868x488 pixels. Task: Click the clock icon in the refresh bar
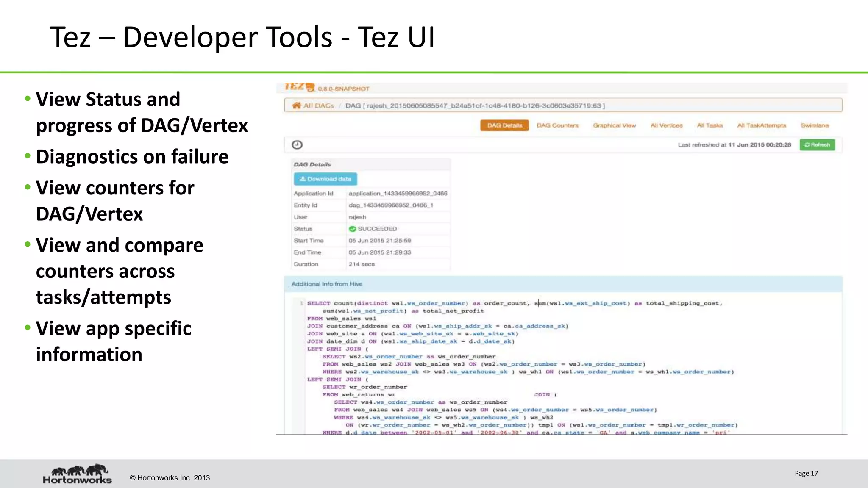click(x=297, y=145)
